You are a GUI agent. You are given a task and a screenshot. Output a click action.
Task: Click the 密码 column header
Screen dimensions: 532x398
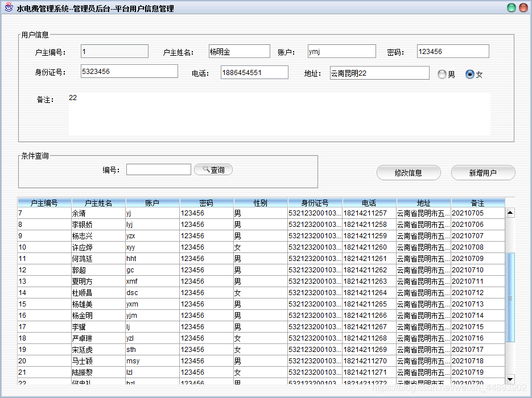207,203
